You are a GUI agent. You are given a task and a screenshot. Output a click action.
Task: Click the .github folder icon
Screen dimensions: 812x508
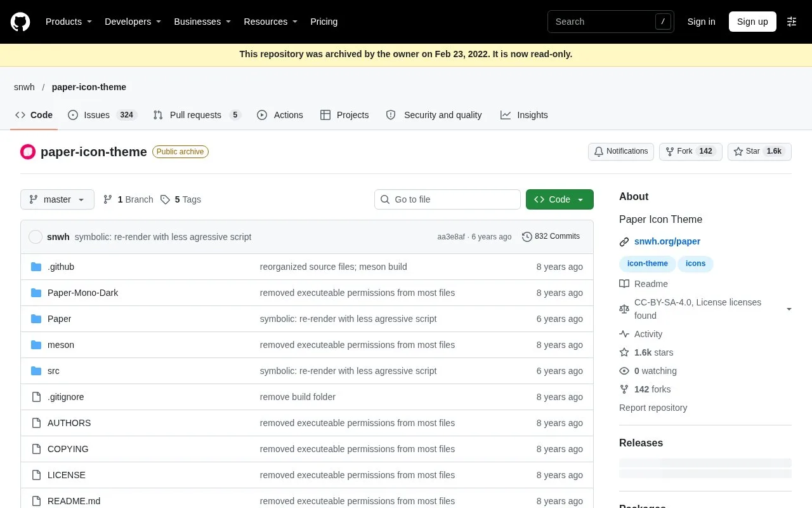click(36, 267)
